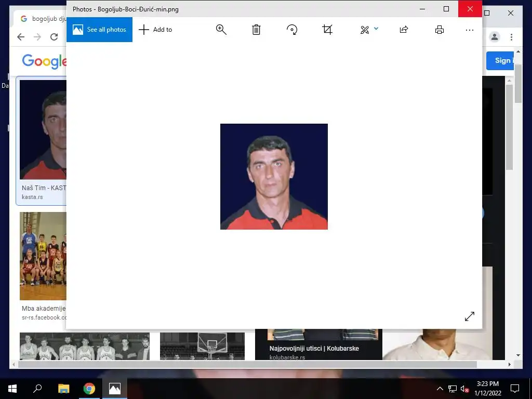Click Chrome's horizontal scrollbar
This screenshot has height=399, width=532.
[247, 364]
